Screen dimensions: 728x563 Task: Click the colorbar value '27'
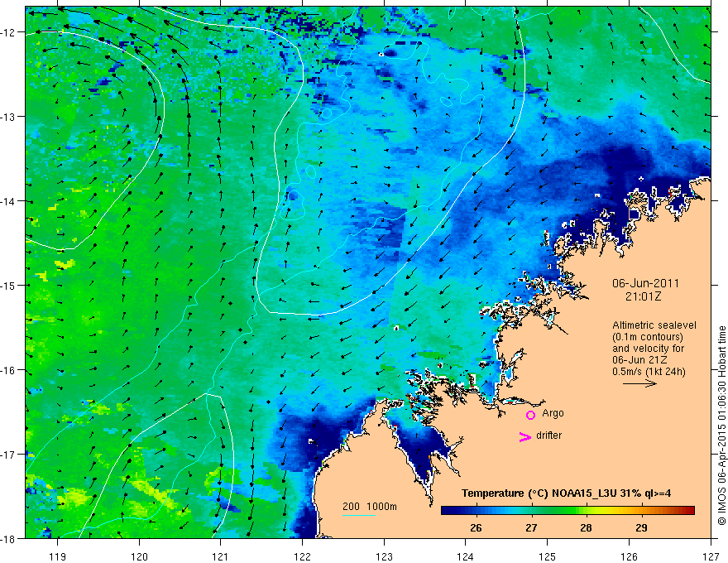click(x=531, y=527)
